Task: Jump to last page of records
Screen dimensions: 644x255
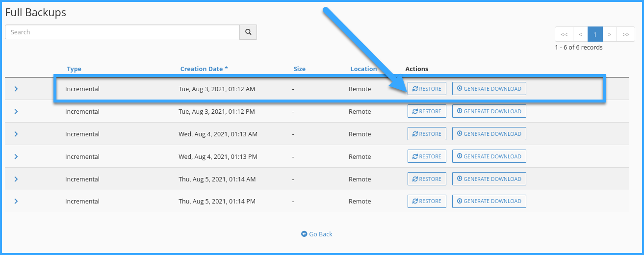Action: 625,34
